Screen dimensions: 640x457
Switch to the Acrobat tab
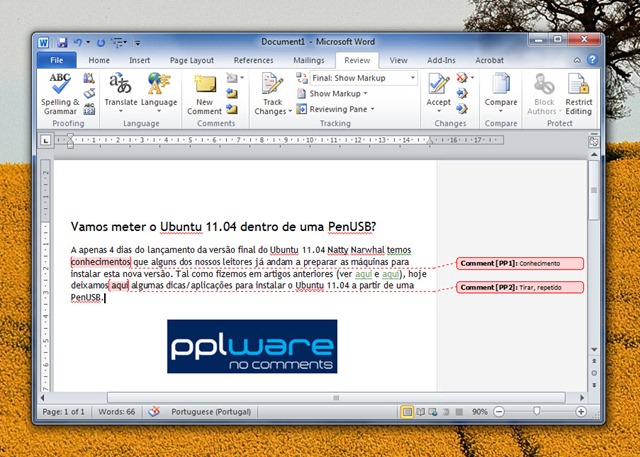coord(489,60)
